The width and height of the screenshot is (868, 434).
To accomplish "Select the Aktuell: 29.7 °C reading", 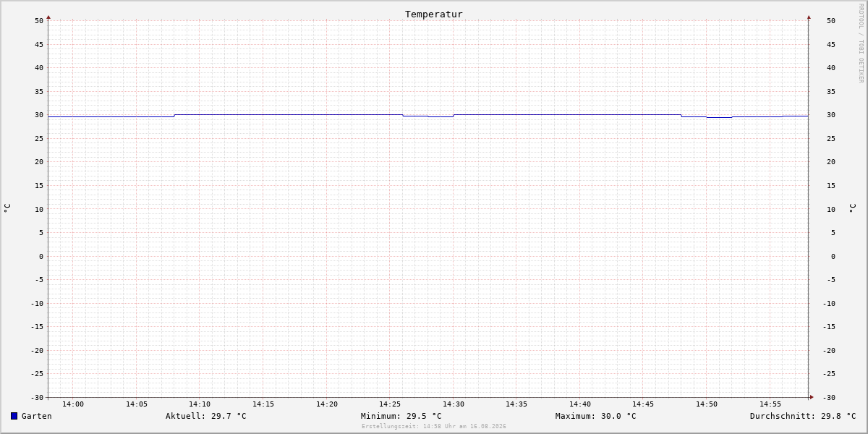I will click(x=206, y=416).
